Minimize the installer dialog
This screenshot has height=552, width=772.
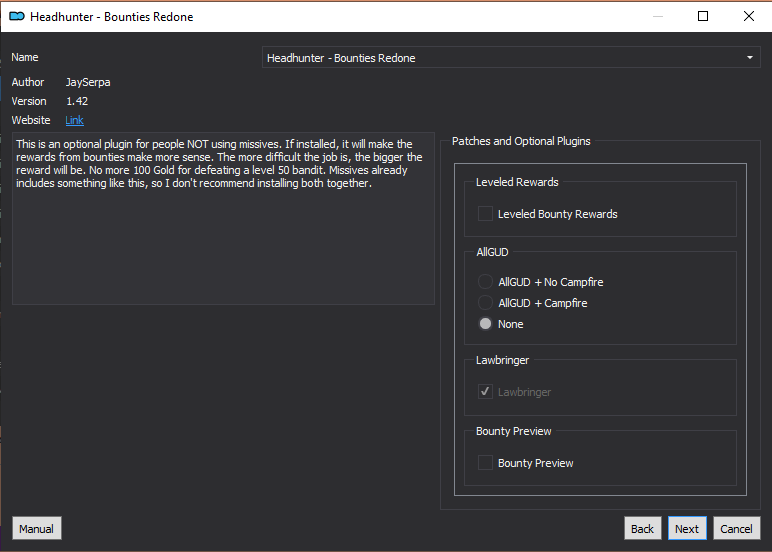pyautogui.click(x=658, y=16)
